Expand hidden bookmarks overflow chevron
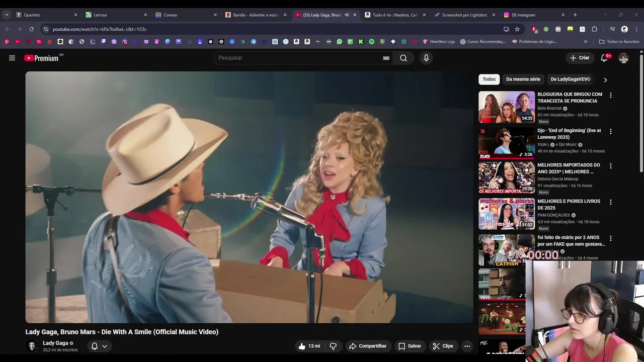This screenshot has height=362, width=644. click(585, 41)
